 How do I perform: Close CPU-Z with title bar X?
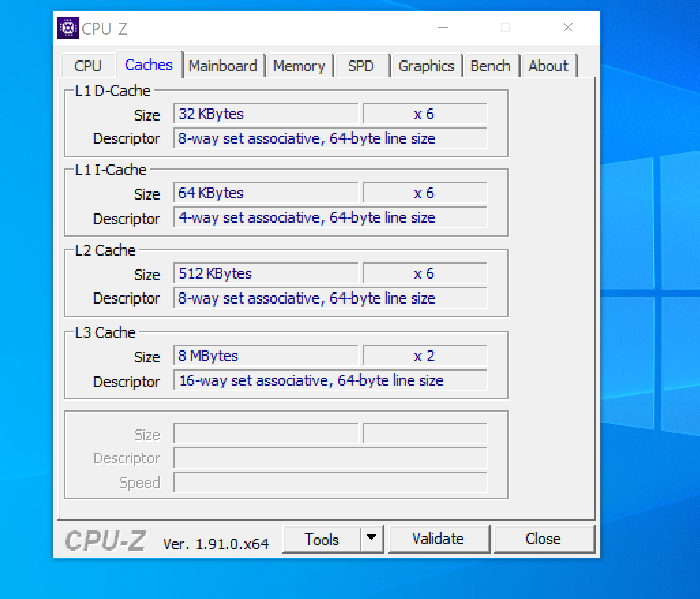568,28
